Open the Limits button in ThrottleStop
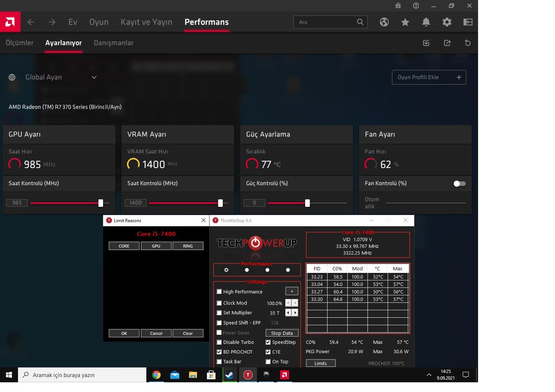Viewport: 555px width, 392px height. click(320, 363)
